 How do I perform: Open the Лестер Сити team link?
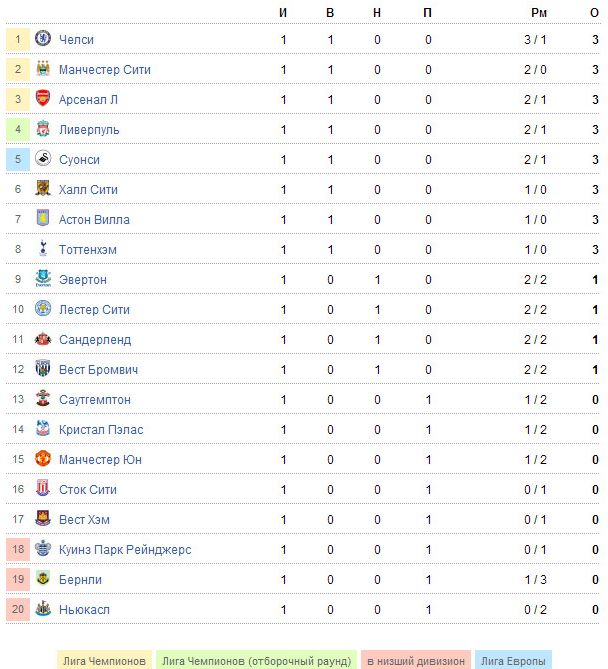click(94, 309)
